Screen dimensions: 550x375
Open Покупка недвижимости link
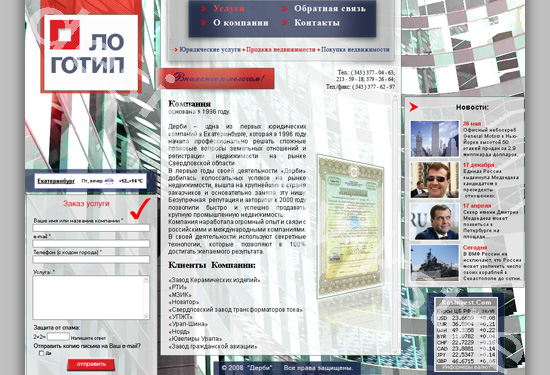355,50
